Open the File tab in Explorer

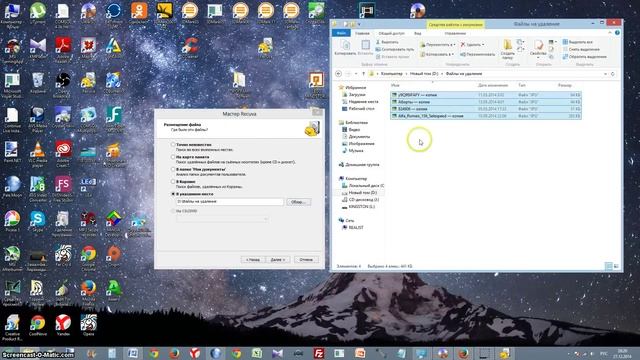click(x=341, y=33)
